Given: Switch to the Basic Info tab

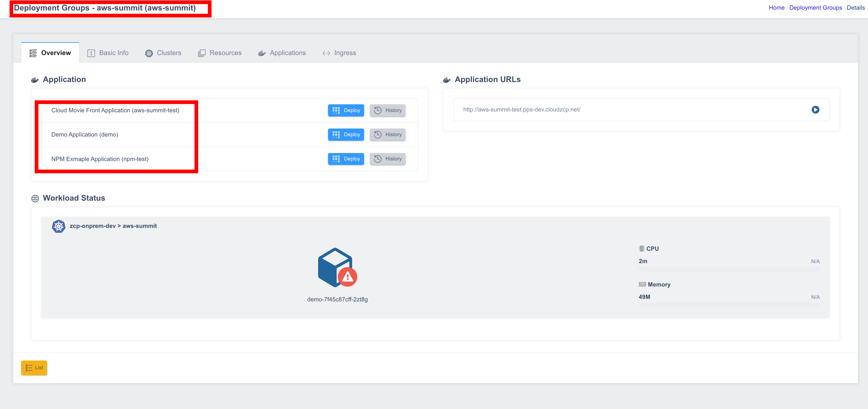Looking at the screenshot, I should coord(108,53).
